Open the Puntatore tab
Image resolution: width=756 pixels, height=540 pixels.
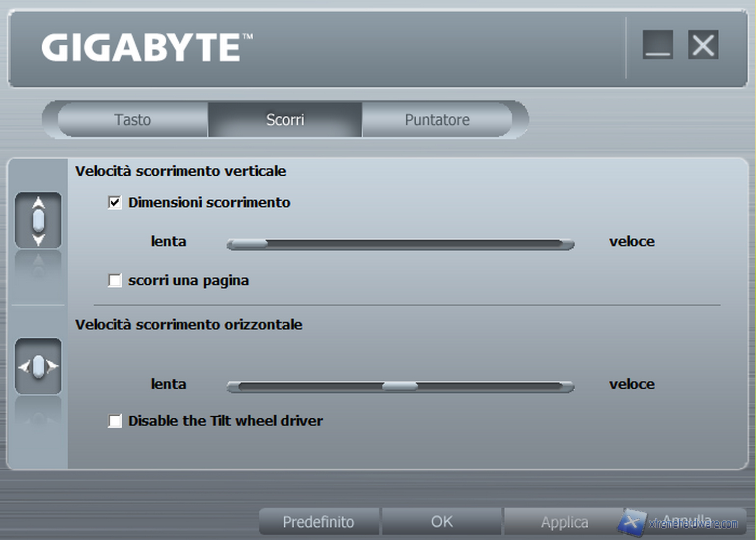tap(437, 120)
